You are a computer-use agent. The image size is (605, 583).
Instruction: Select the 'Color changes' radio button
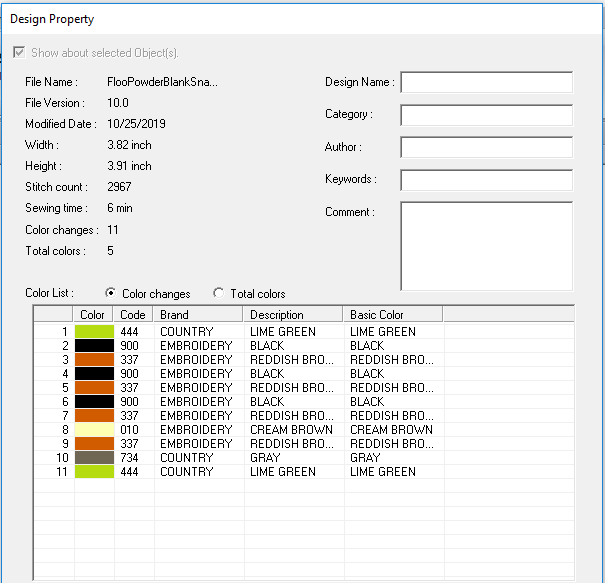[x=110, y=293]
